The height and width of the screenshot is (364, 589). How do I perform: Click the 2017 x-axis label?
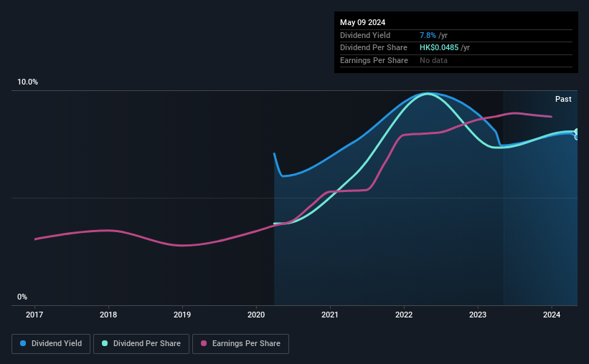click(x=34, y=315)
